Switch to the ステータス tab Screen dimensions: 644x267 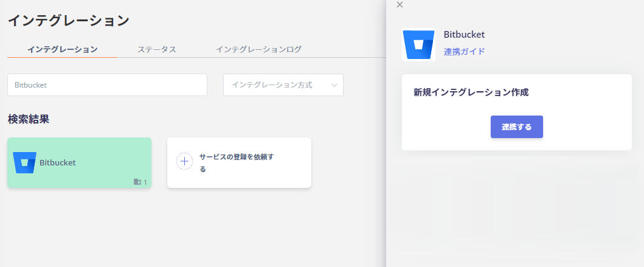coord(156,50)
